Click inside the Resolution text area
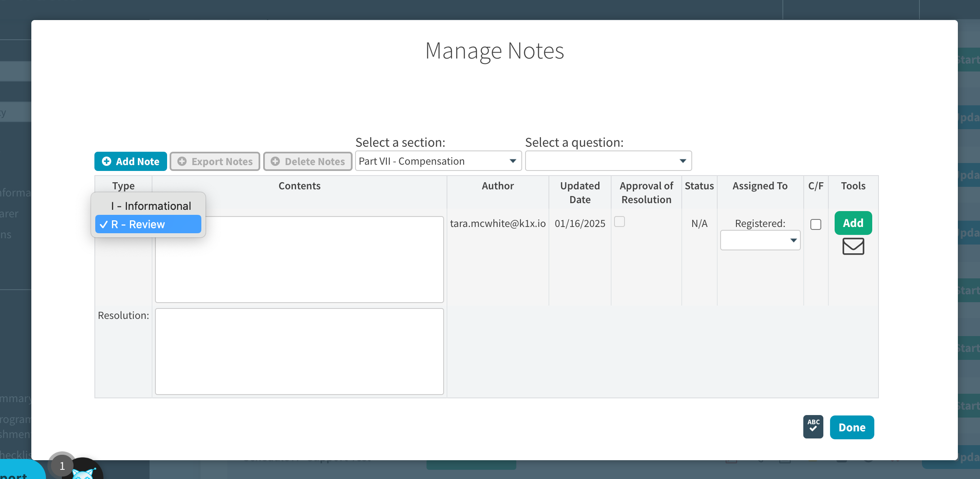The height and width of the screenshot is (479, 980). click(299, 351)
